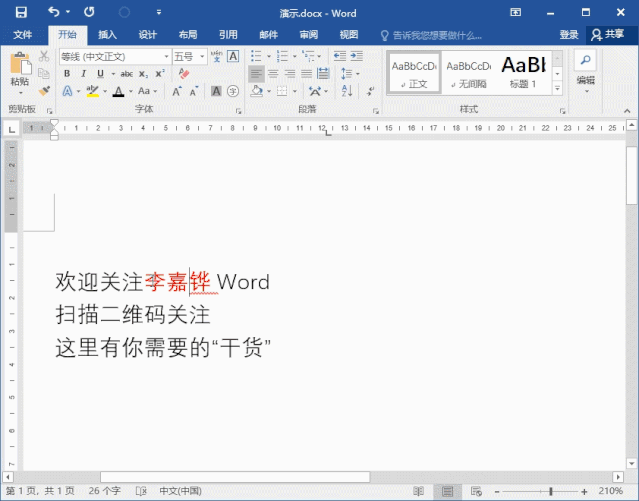Apply the 正文 style

414,73
